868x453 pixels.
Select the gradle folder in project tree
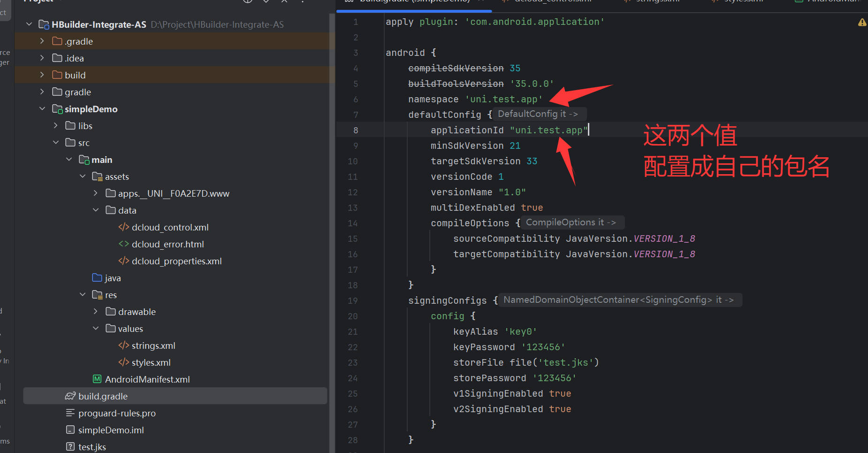click(x=78, y=92)
